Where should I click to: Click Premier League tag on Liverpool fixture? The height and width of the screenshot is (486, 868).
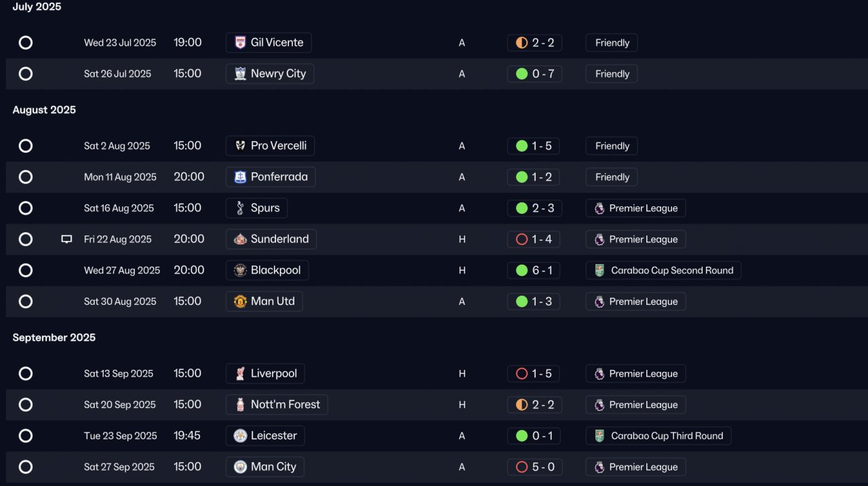point(635,373)
